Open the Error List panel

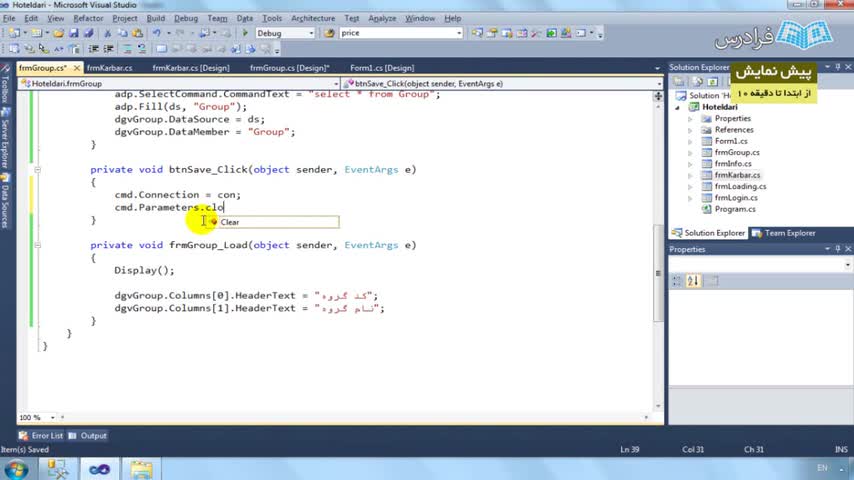41,436
